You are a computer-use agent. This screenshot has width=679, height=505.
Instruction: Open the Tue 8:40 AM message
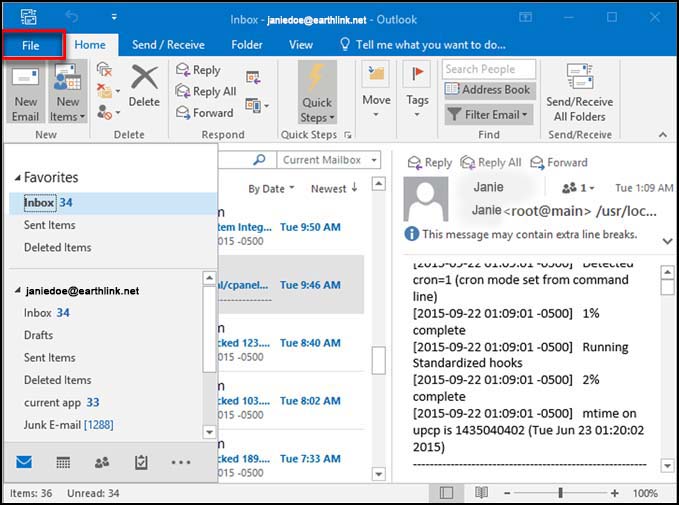click(291, 343)
